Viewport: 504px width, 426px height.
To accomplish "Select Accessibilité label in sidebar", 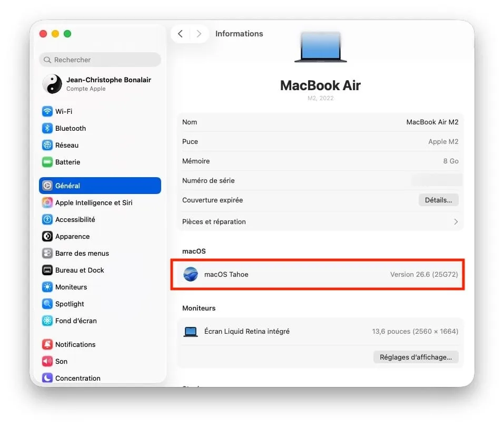I will point(75,219).
